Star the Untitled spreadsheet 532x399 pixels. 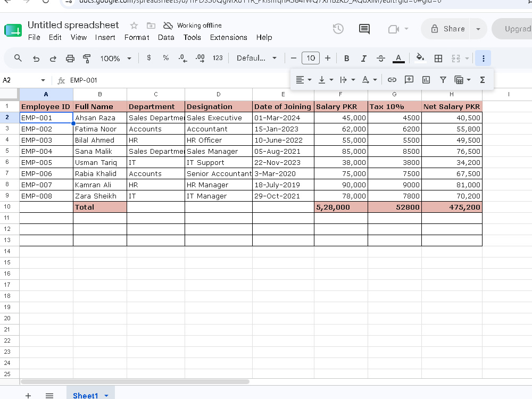[x=134, y=26]
